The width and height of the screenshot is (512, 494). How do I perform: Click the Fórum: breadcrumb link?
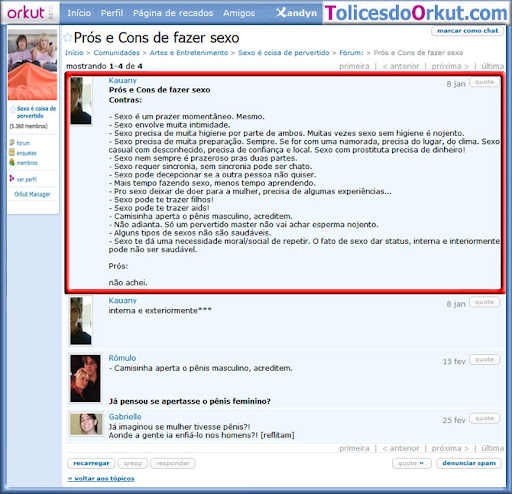coord(351,53)
